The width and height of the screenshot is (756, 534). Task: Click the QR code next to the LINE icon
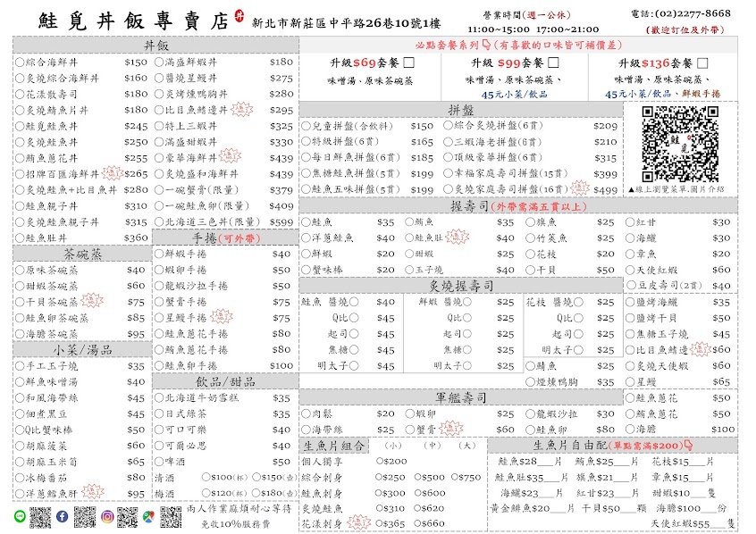point(40,517)
